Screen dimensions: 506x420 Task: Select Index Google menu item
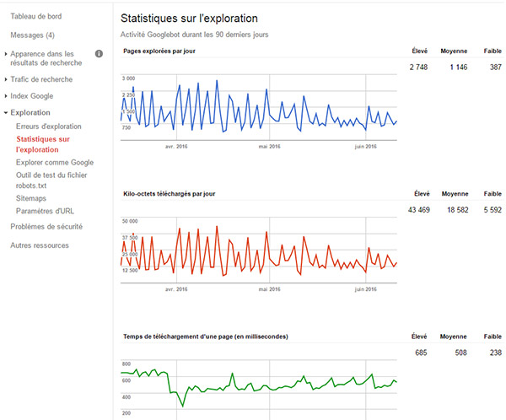[x=32, y=96]
